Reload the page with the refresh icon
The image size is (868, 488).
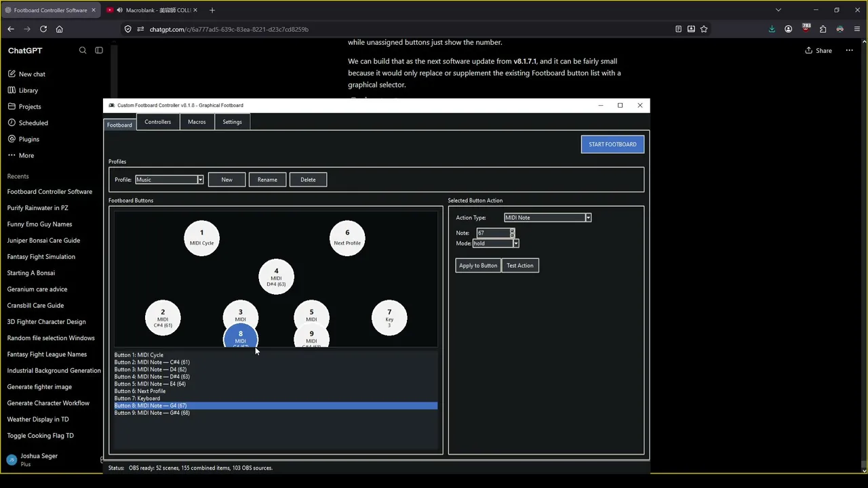point(43,29)
